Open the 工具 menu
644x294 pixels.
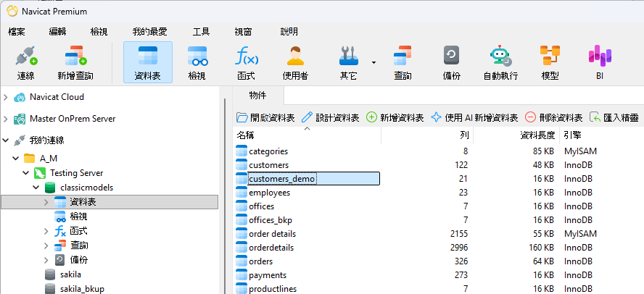point(202,32)
